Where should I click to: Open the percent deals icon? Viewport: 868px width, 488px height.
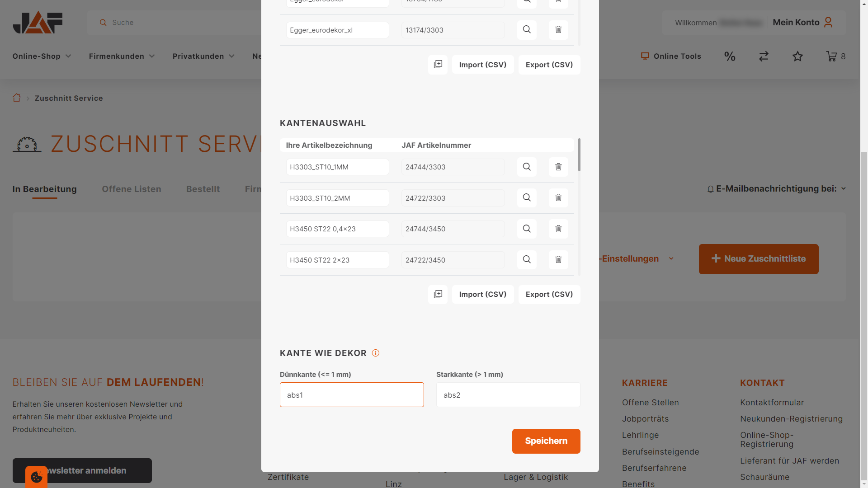[730, 56]
